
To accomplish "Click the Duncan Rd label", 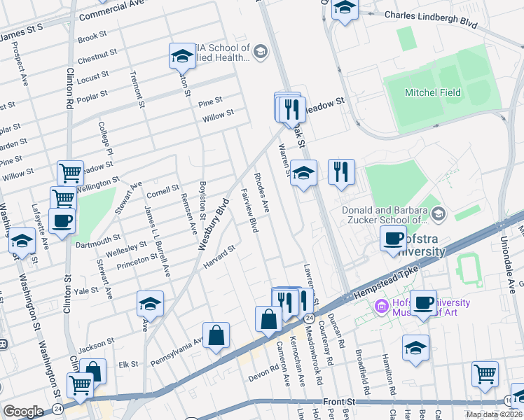I will pyautogui.click(x=336, y=330).
